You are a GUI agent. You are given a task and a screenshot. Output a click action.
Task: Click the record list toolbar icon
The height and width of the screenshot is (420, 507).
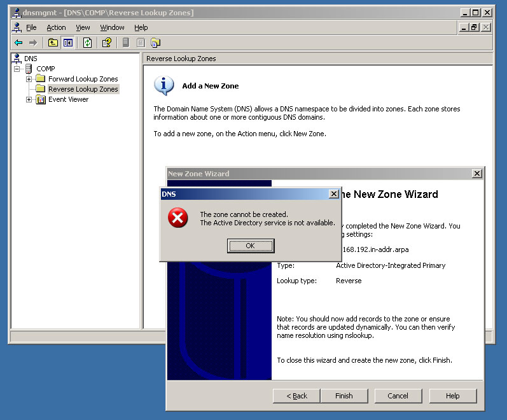(141, 43)
